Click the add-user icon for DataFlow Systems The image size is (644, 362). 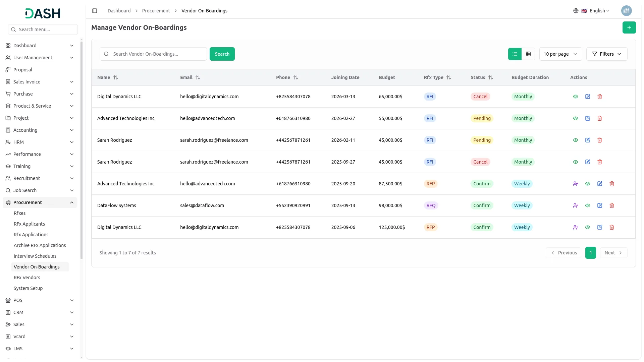click(576, 205)
